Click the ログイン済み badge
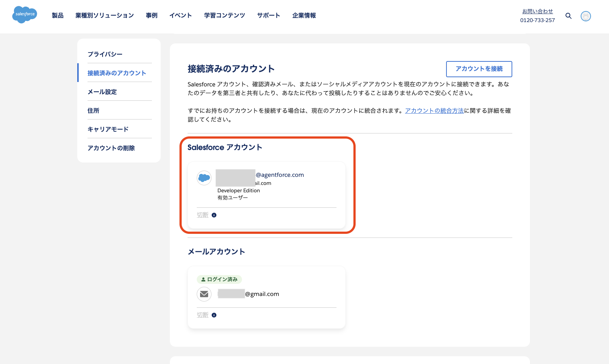The image size is (609, 364). click(219, 279)
